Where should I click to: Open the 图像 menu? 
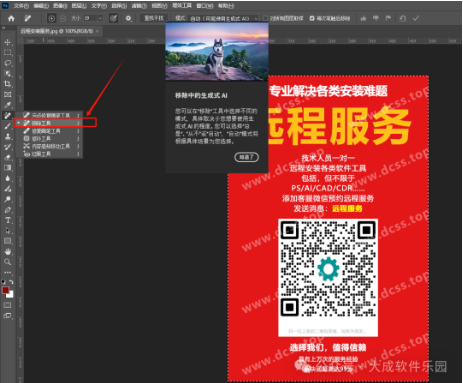click(x=60, y=6)
